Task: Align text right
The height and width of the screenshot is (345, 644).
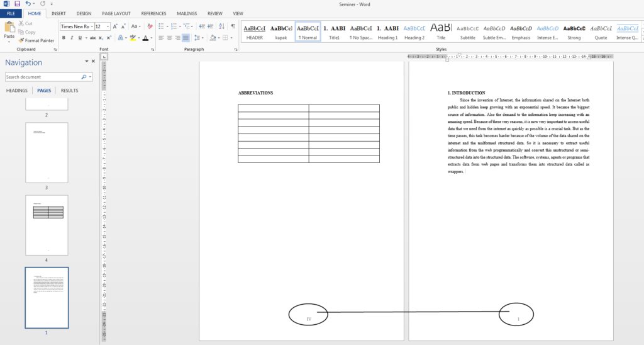Action: point(177,38)
